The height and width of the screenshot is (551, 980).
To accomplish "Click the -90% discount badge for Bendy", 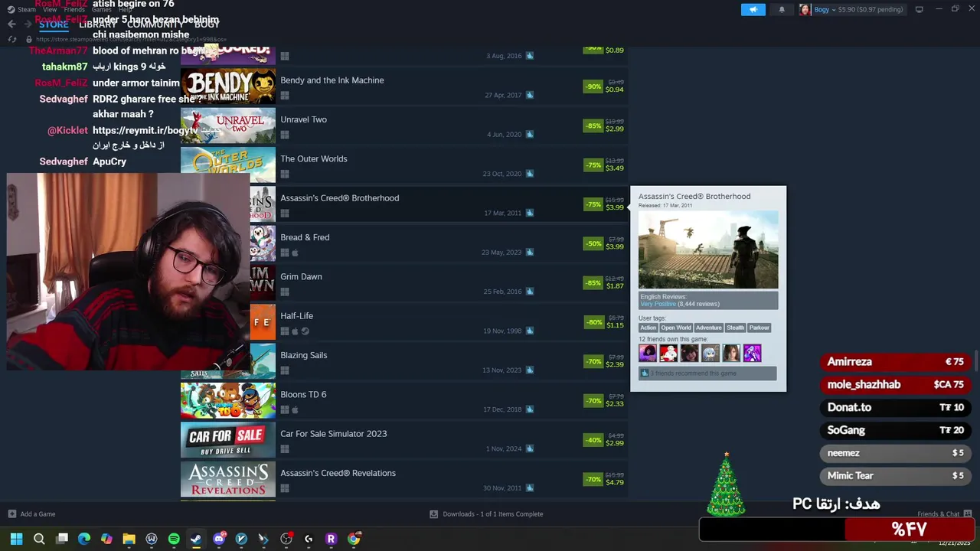I will click(x=593, y=86).
